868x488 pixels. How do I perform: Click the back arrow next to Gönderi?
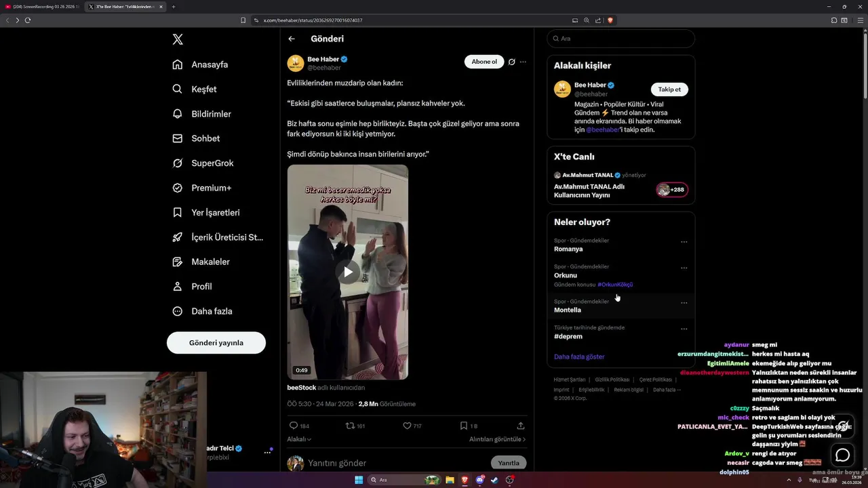292,39
